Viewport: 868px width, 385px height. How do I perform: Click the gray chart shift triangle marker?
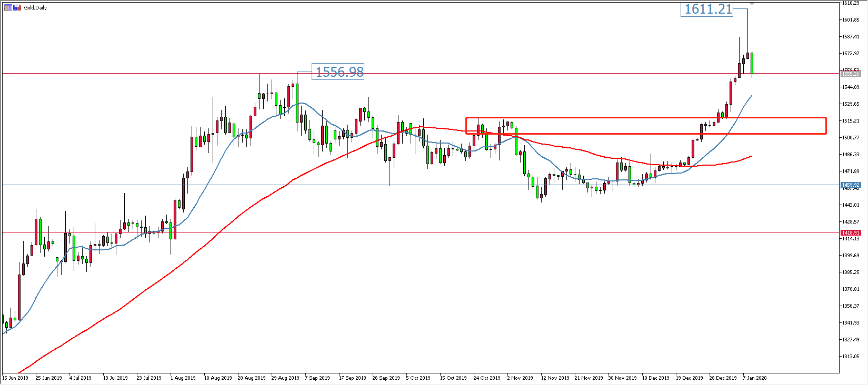752,4
